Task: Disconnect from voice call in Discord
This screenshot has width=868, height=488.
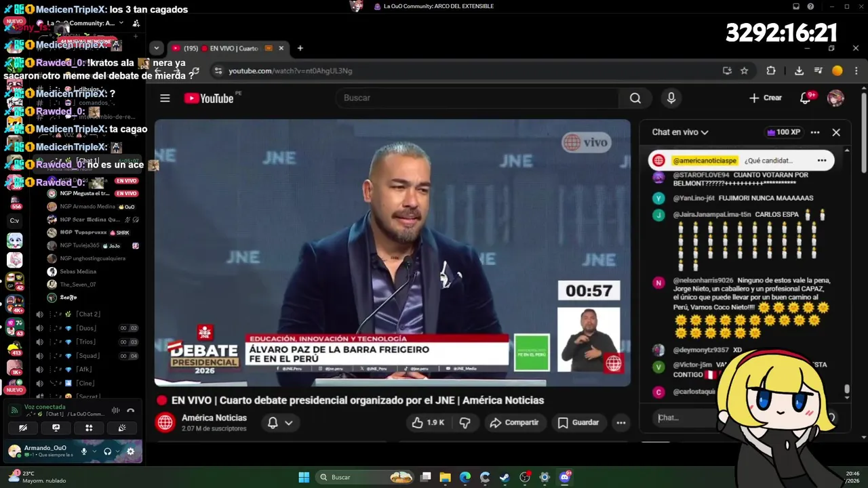Action: coord(131,410)
